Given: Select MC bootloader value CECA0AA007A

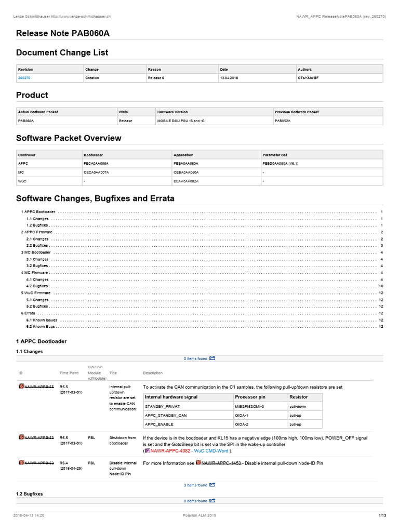Looking at the screenshot, I should 96,172.
